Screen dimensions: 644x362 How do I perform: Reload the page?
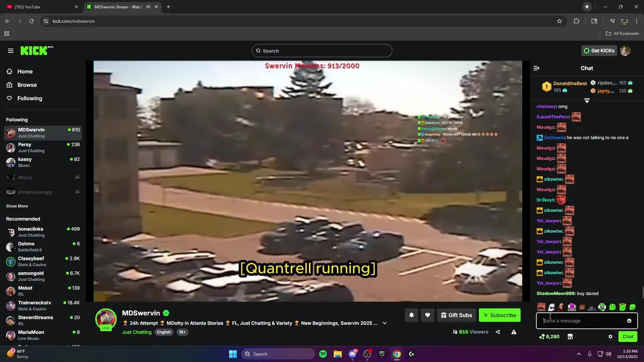(x=31, y=21)
